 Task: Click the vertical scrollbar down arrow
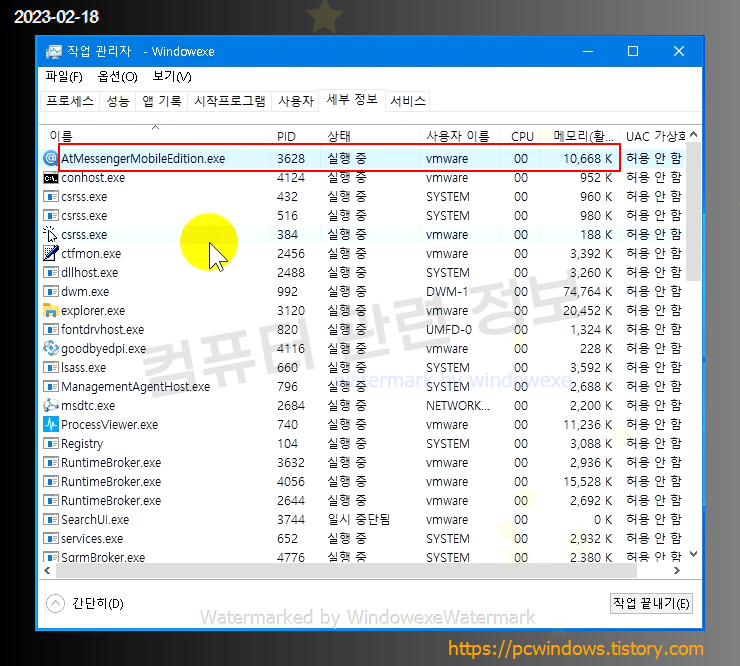[x=693, y=554]
